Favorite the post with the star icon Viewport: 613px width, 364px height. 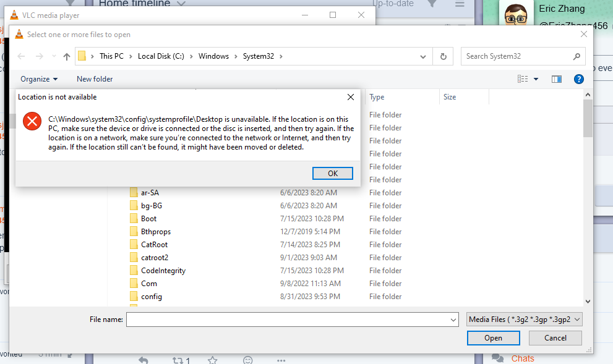(213, 360)
